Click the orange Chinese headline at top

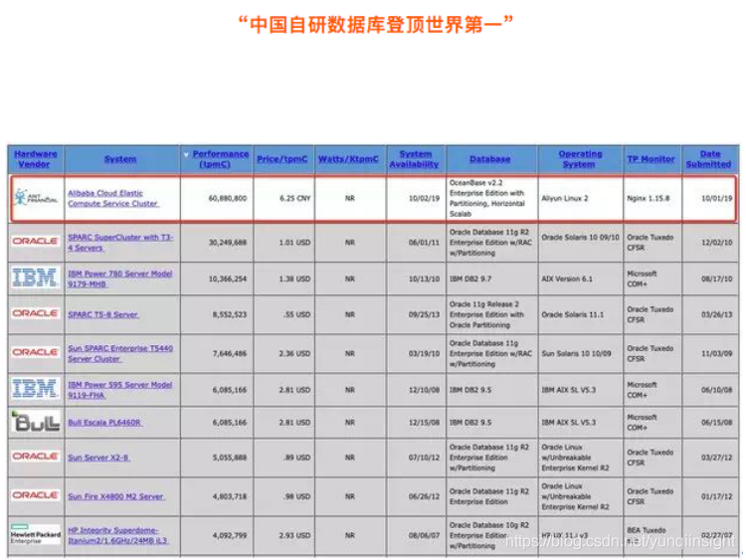pos(376,24)
